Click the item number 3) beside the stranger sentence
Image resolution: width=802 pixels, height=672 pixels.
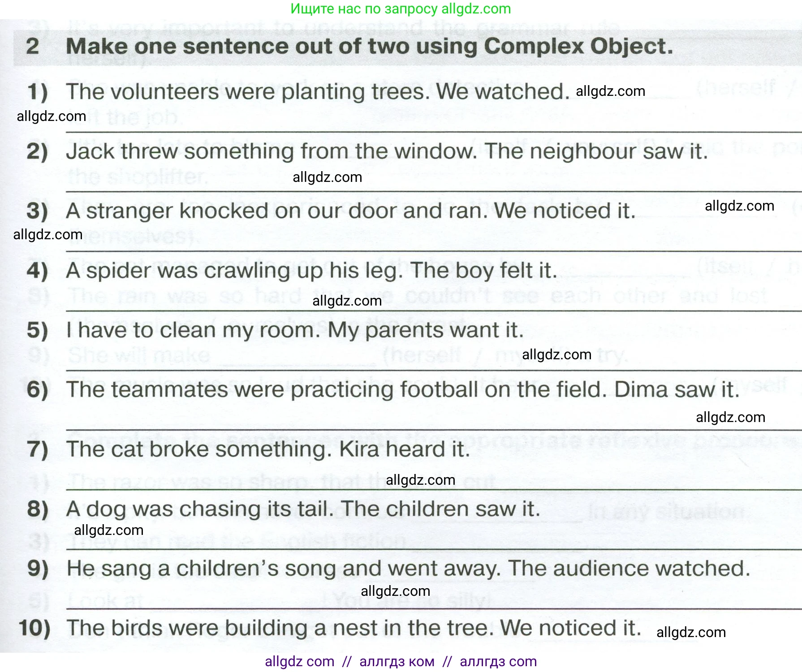[37, 211]
